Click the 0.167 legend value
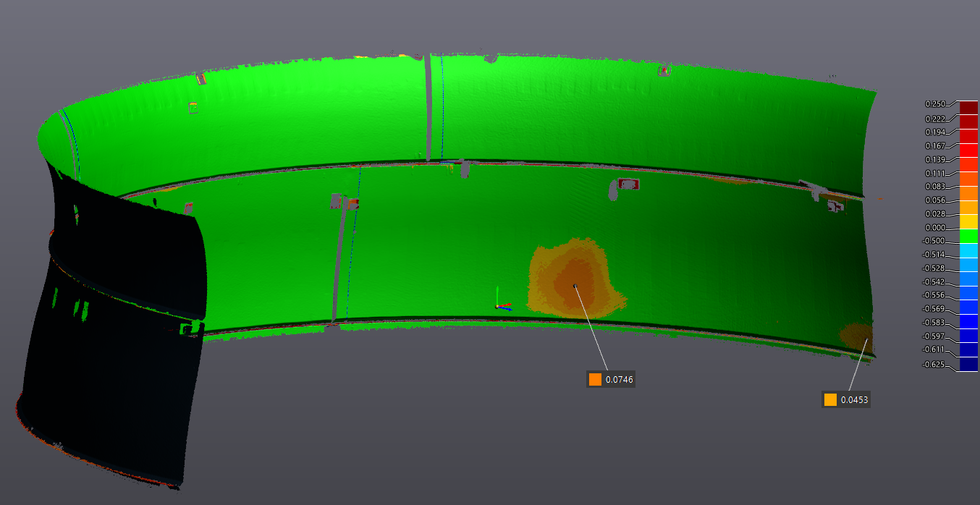Viewport: 980px width, 505px height. [934, 145]
